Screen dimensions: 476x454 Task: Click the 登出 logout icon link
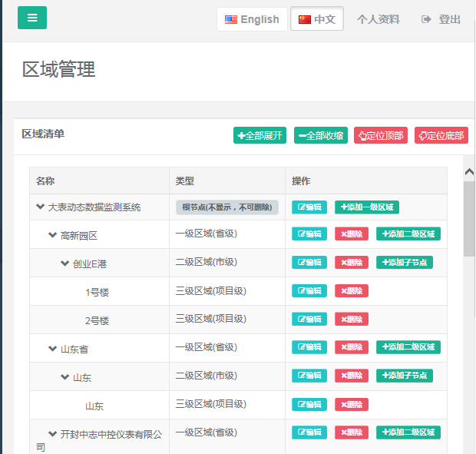[441, 19]
